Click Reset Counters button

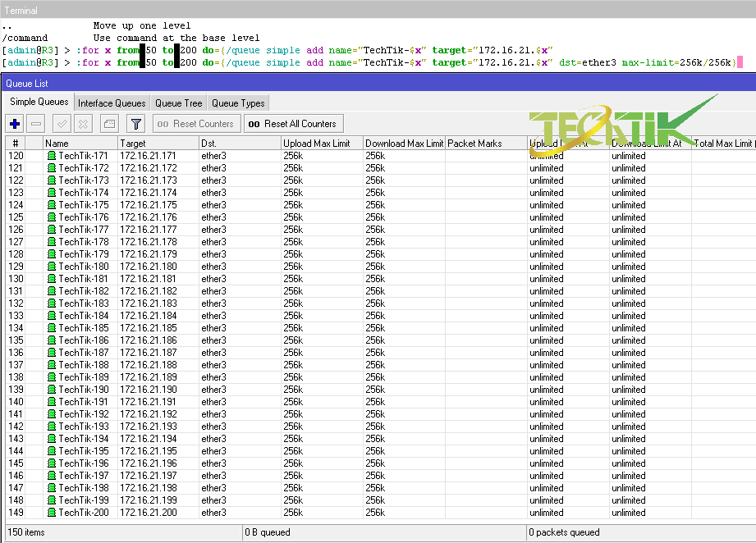click(196, 124)
